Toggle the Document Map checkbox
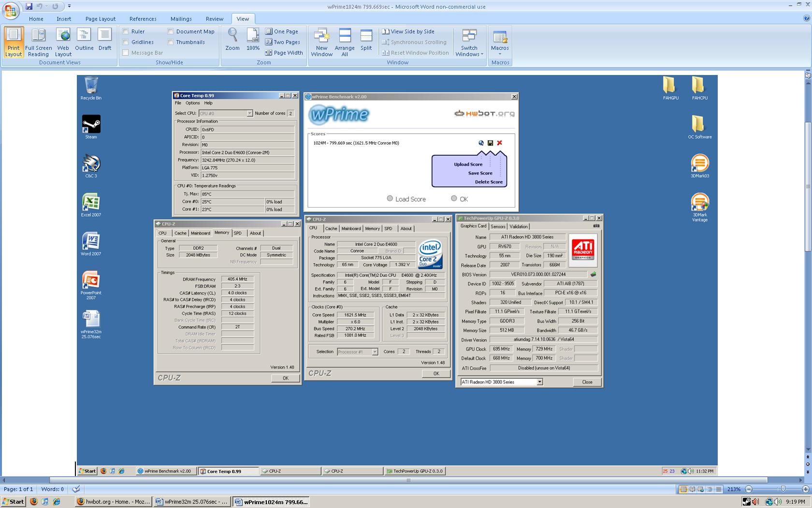 tap(171, 31)
